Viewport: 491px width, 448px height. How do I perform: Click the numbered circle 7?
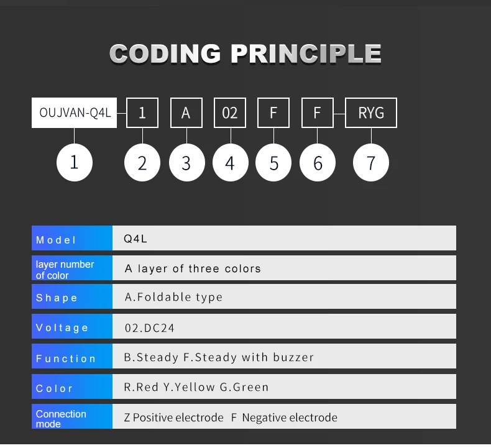(x=371, y=163)
